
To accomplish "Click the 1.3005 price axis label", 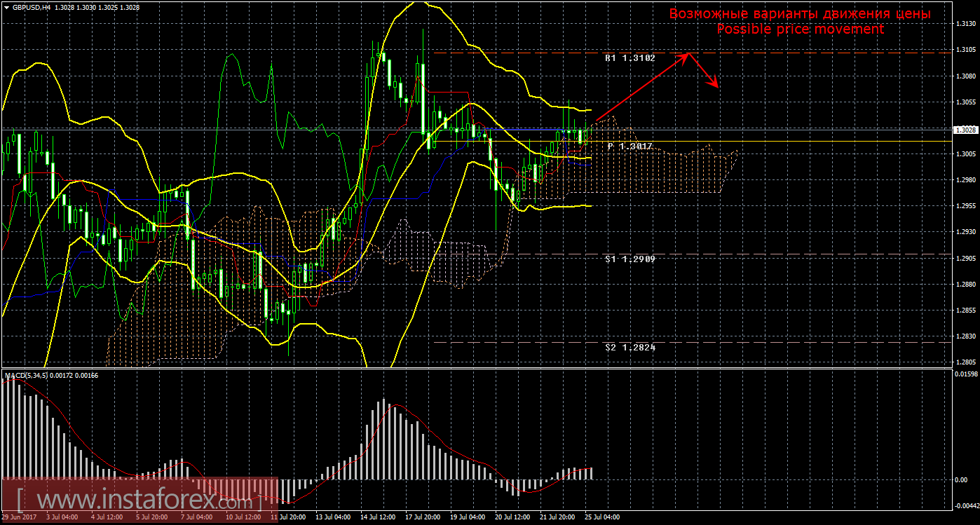I will point(967,154).
